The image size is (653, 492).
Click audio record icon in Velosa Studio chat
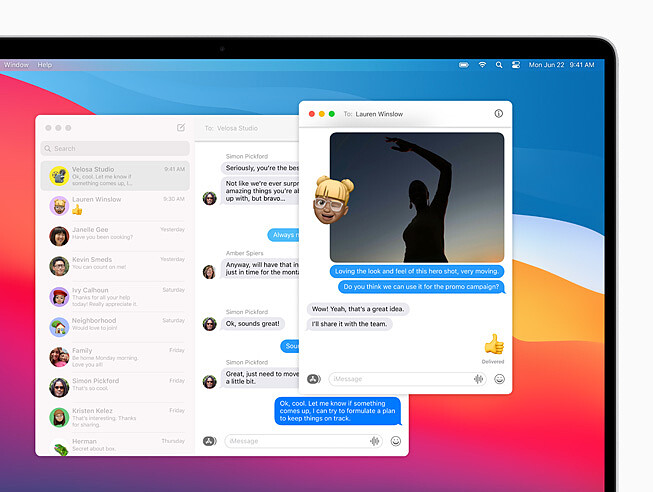click(375, 441)
